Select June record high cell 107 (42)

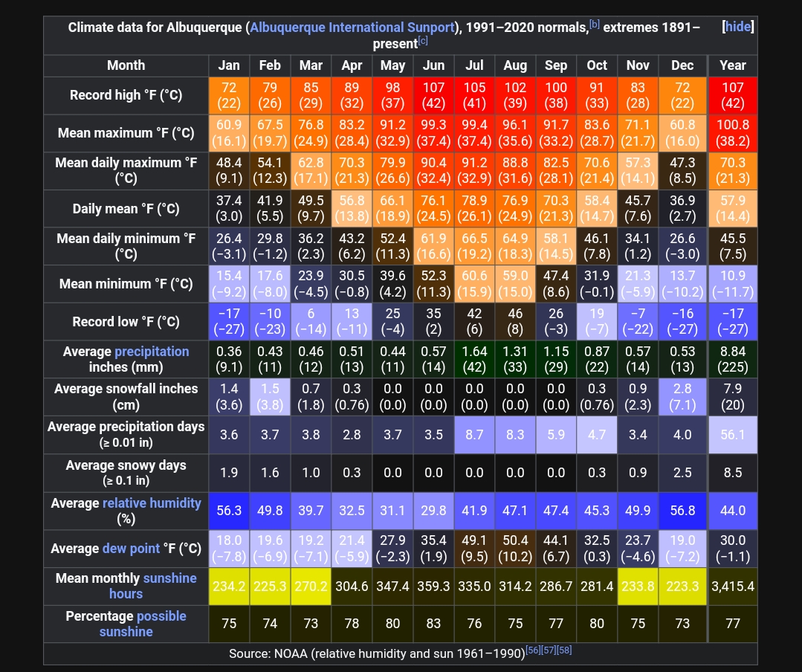tap(433, 95)
